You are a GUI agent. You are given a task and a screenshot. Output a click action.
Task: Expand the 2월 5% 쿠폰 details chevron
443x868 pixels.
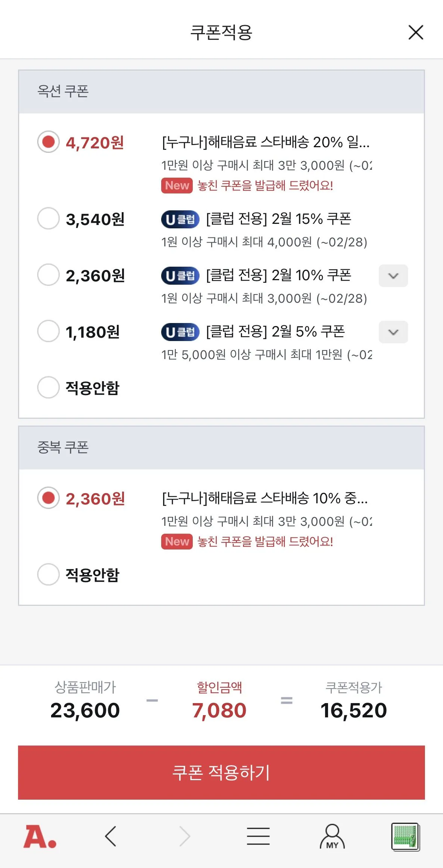pyautogui.click(x=393, y=332)
